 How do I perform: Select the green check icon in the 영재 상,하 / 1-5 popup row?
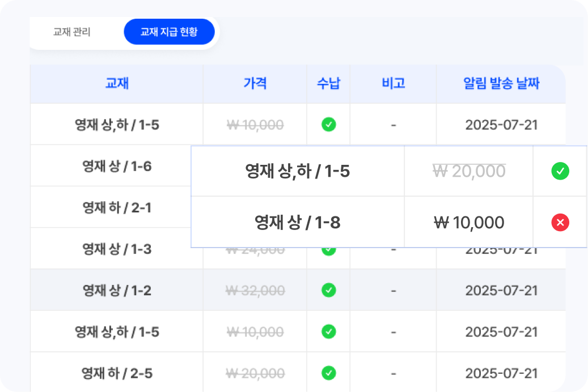tap(560, 171)
